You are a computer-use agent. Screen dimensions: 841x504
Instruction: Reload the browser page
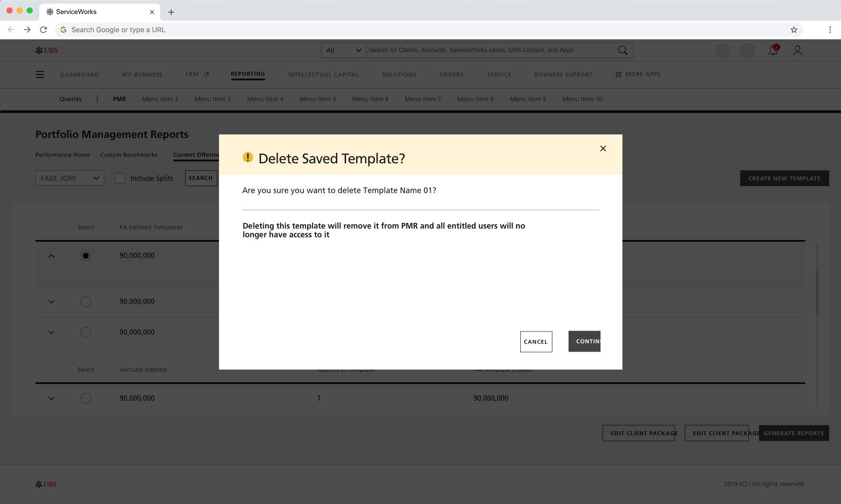click(43, 30)
